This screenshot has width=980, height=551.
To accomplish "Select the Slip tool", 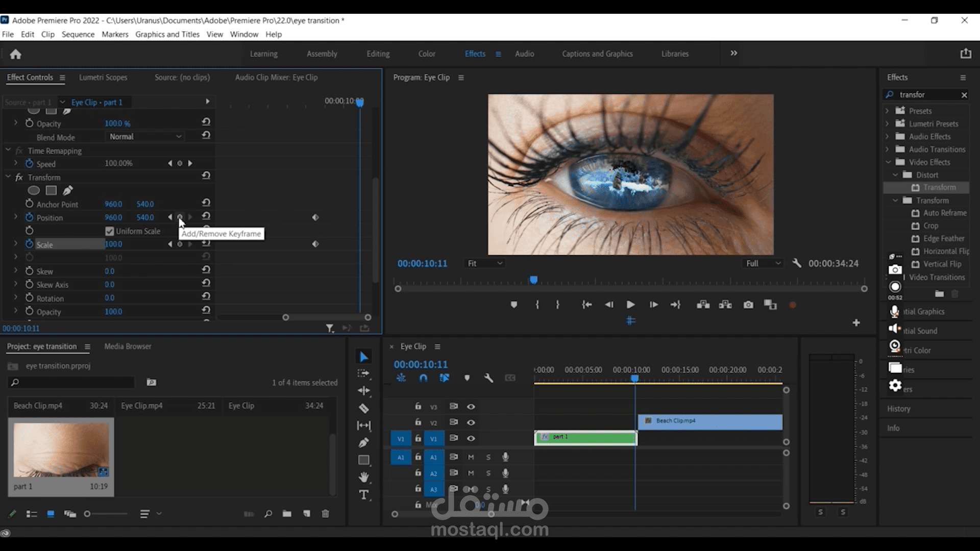I will (x=363, y=425).
